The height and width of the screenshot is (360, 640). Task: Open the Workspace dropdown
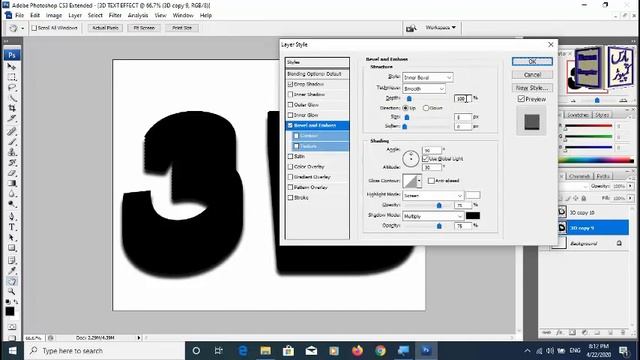(440, 28)
